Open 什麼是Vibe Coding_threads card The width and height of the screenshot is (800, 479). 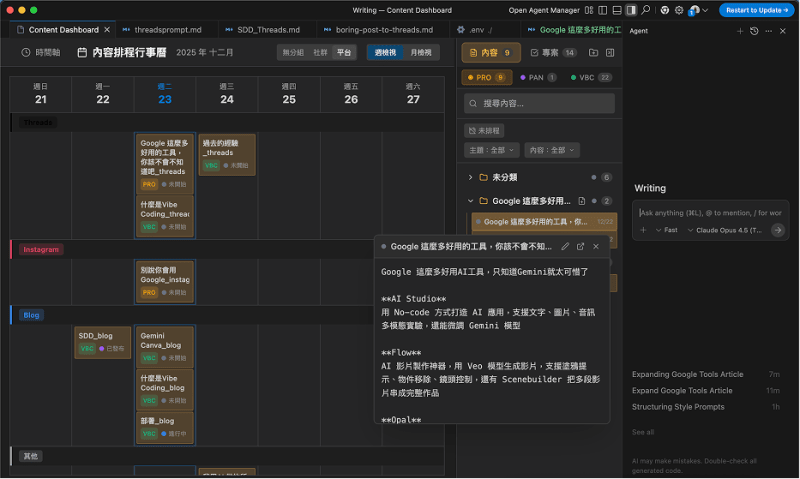[165, 216]
